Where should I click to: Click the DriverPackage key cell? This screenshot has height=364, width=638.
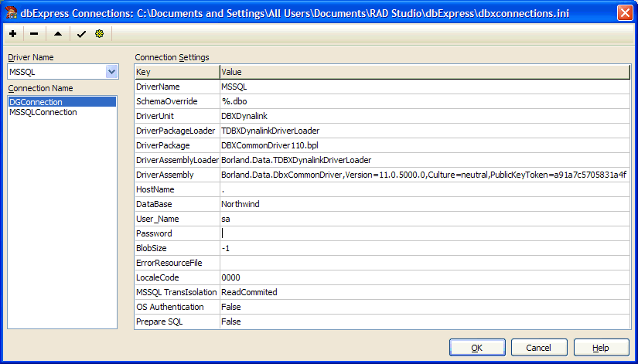177,145
